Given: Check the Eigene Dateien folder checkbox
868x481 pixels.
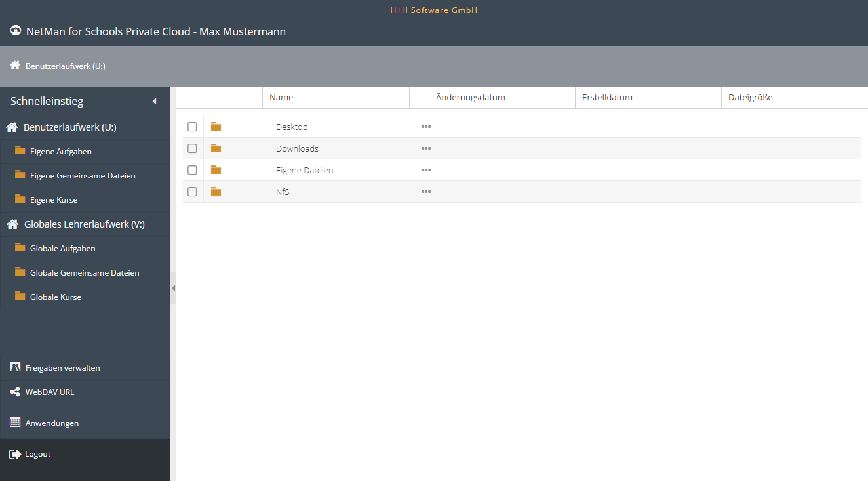Looking at the screenshot, I should click(x=192, y=170).
